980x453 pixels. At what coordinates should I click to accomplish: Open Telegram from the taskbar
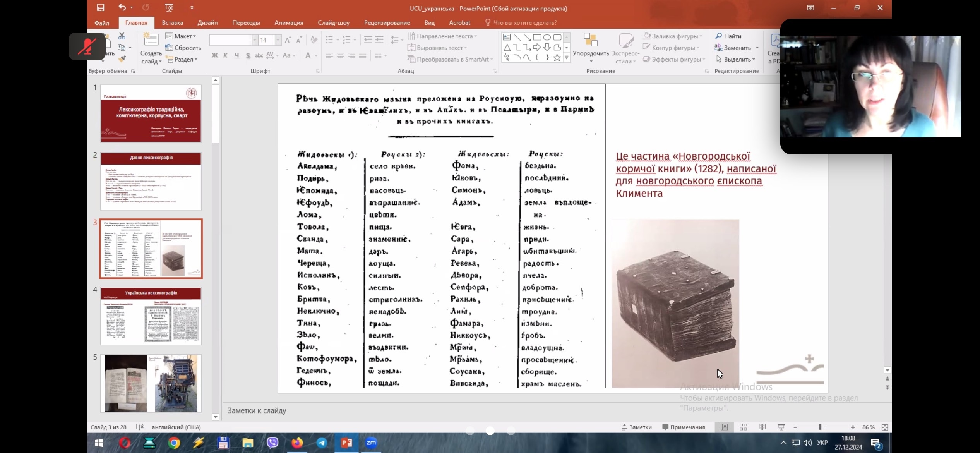coord(322,443)
